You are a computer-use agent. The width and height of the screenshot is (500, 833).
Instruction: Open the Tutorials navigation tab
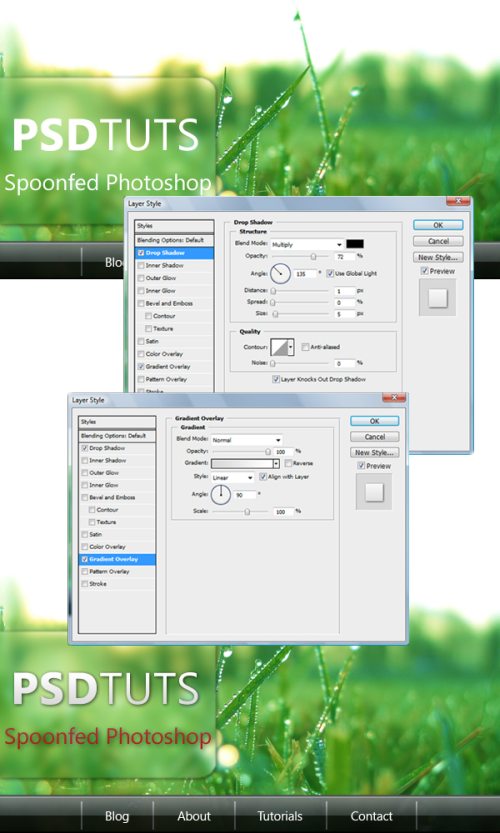280,816
